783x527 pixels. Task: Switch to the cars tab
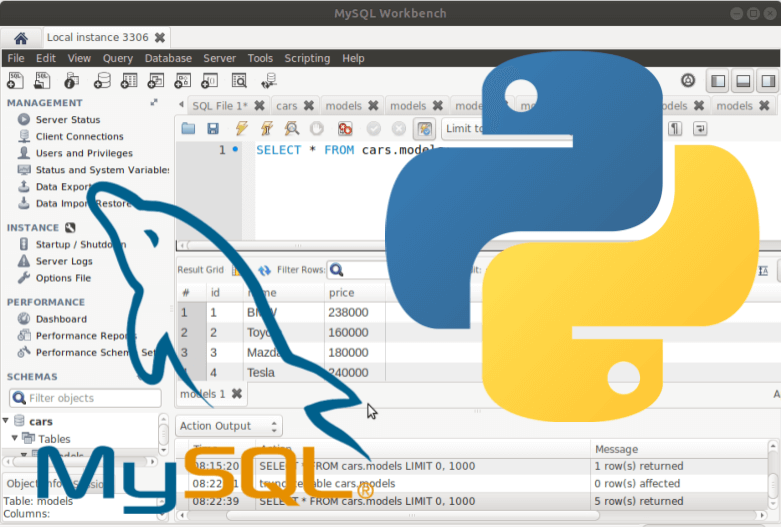pos(287,106)
